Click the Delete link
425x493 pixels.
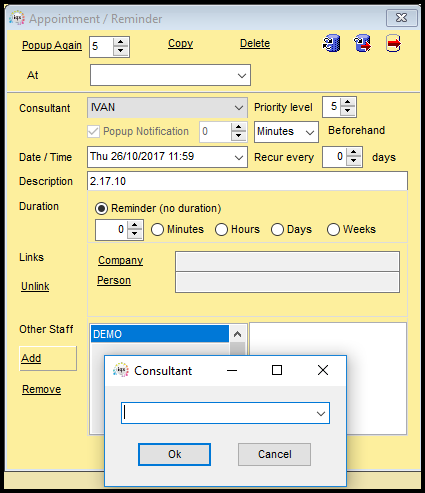coord(255,43)
